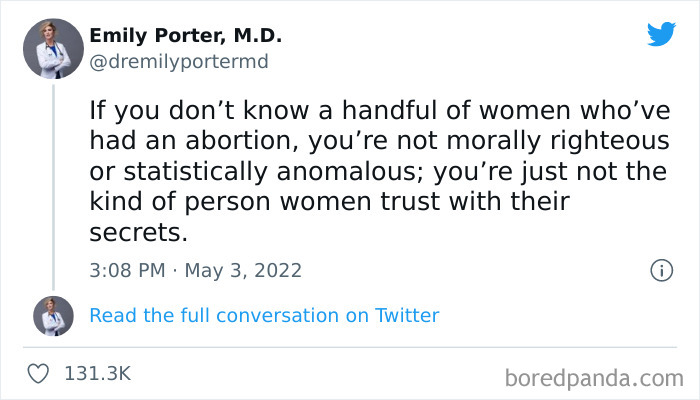Image resolution: width=700 pixels, height=400 pixels.
Task: Read the full conversation on Twitter
Action: click(264, 316)
